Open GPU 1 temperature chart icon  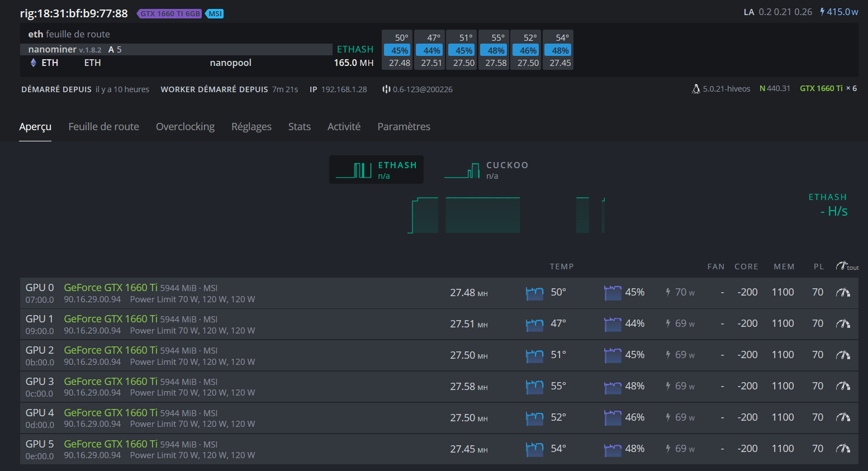coord(535,324)
